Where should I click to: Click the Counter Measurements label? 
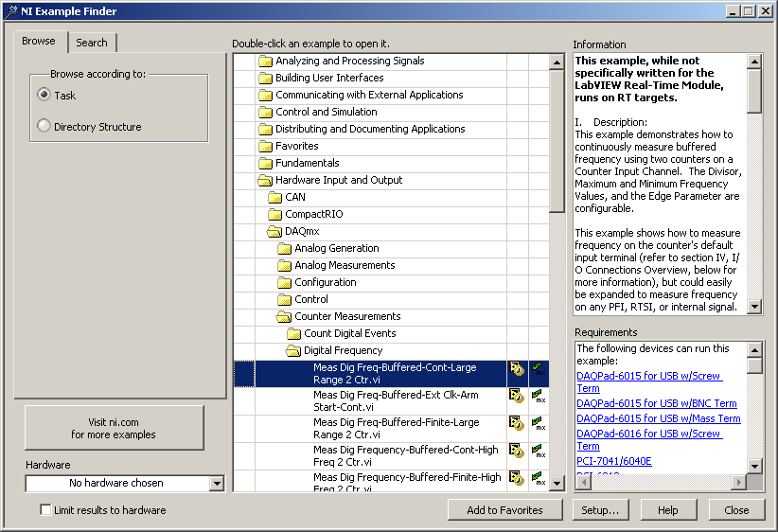[x=347, y=316]
